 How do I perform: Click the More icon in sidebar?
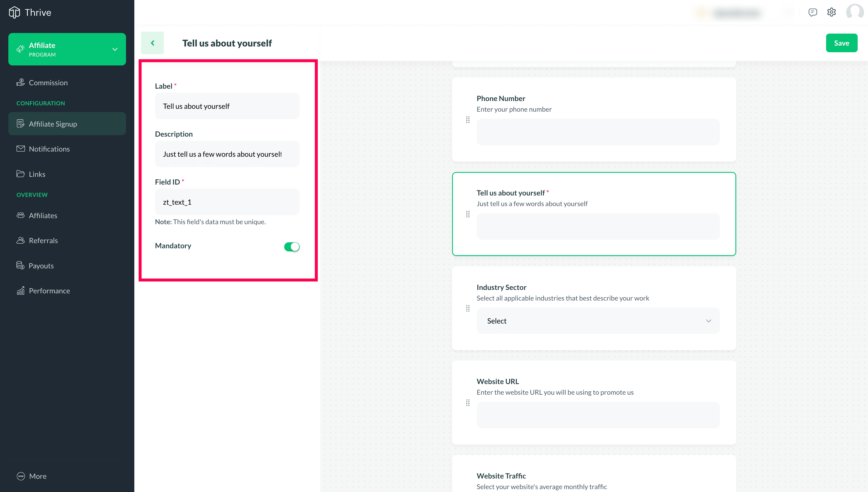pyautogui.click(x=21, y=476)
